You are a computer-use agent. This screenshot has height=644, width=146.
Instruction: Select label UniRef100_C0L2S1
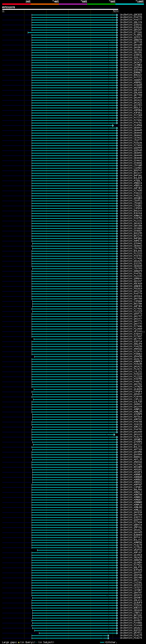pyautogui.click(x=131, y=371)
